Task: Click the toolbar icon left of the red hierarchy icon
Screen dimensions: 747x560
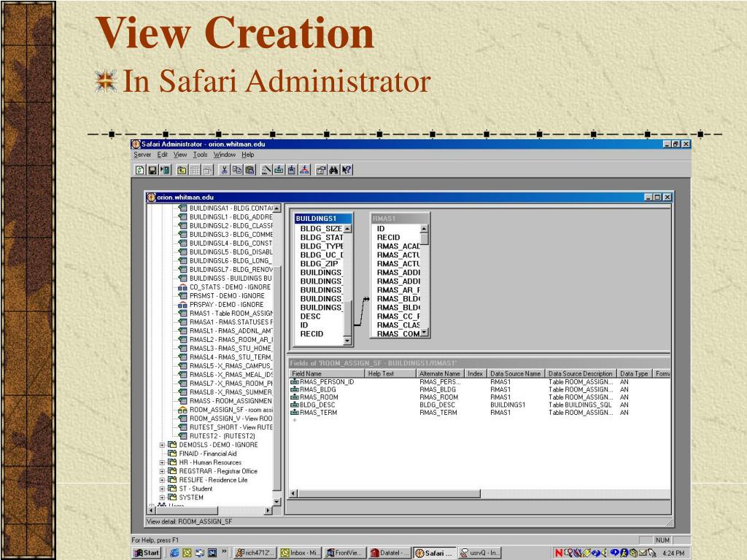Action: point(292,170)
